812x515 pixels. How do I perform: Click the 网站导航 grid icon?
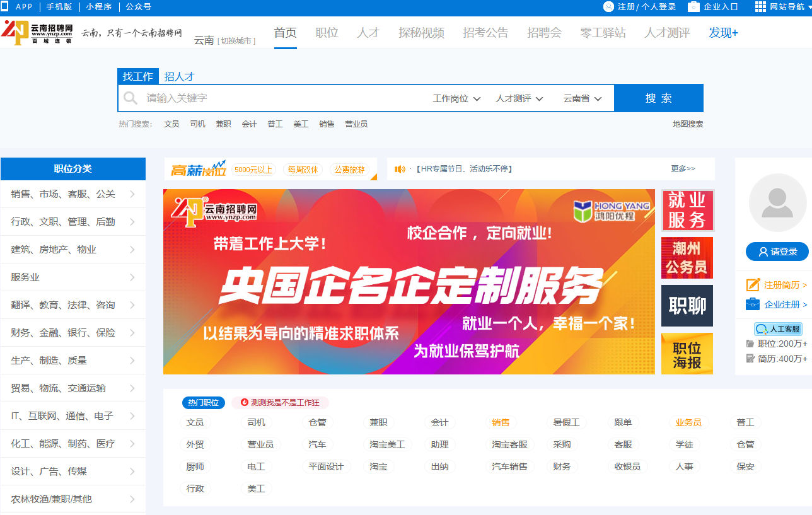click(x=760, y=7)
